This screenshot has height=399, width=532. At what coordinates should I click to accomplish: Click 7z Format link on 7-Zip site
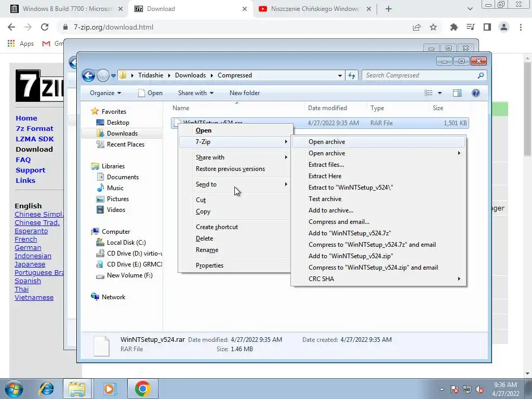coord(34,129)
